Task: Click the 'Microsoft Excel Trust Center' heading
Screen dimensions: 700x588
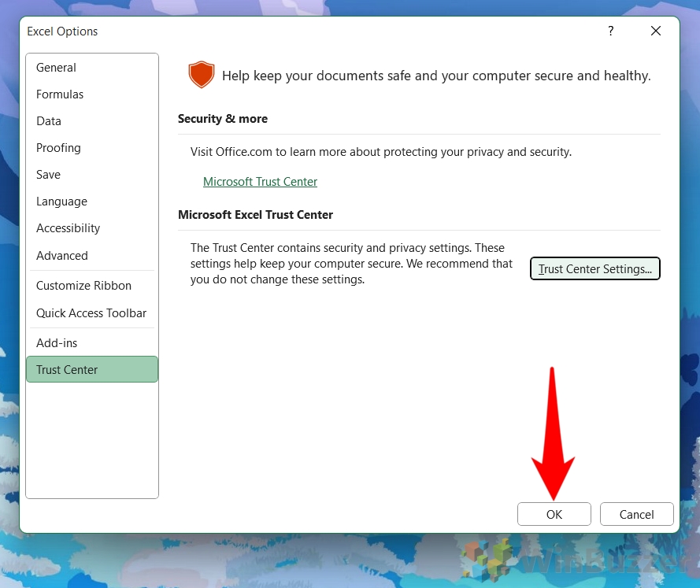Action: (255, 215)
